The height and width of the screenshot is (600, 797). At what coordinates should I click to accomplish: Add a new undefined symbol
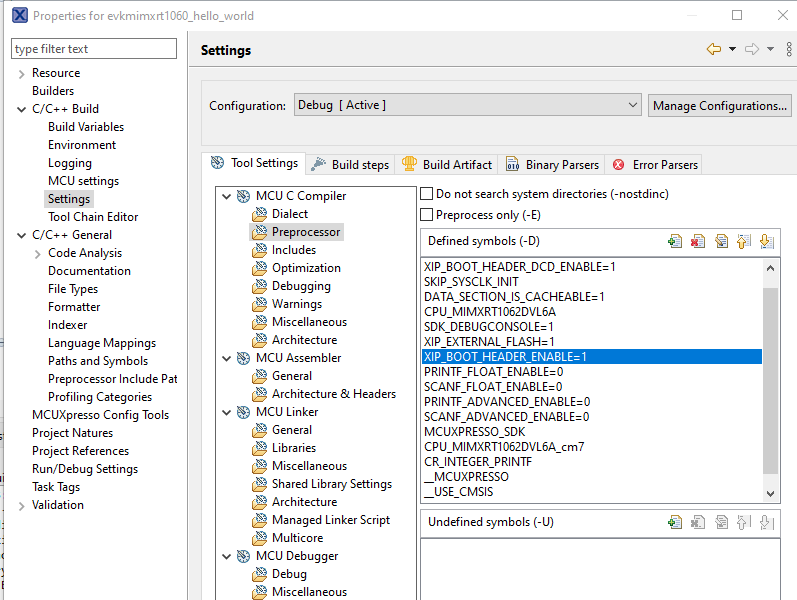tap(675, 522)
